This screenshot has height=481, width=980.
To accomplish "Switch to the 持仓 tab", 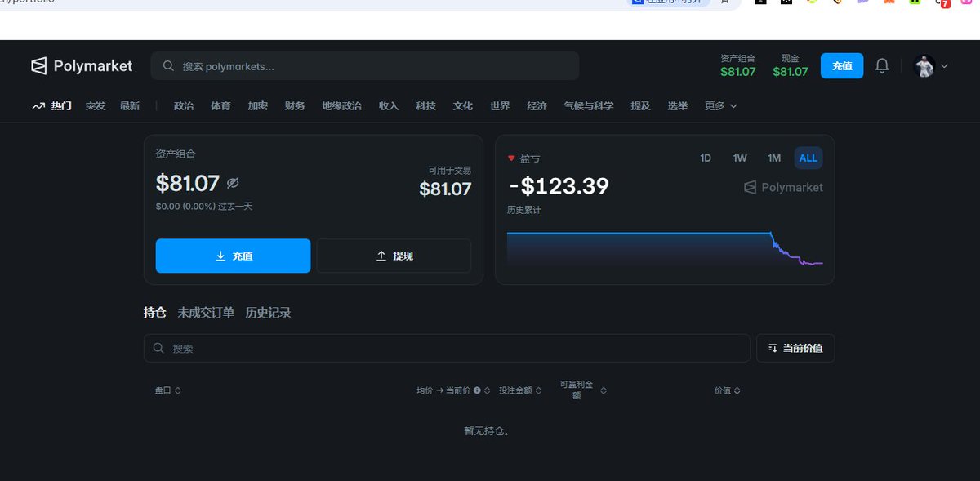I will pyautogui.click(x=154, y=313).
